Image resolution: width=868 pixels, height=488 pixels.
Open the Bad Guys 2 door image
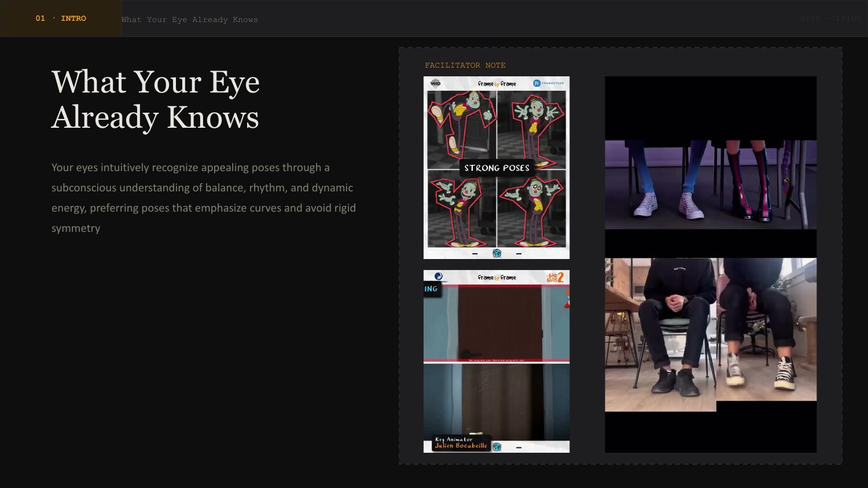pyautogui.click(x=496, y=361)
